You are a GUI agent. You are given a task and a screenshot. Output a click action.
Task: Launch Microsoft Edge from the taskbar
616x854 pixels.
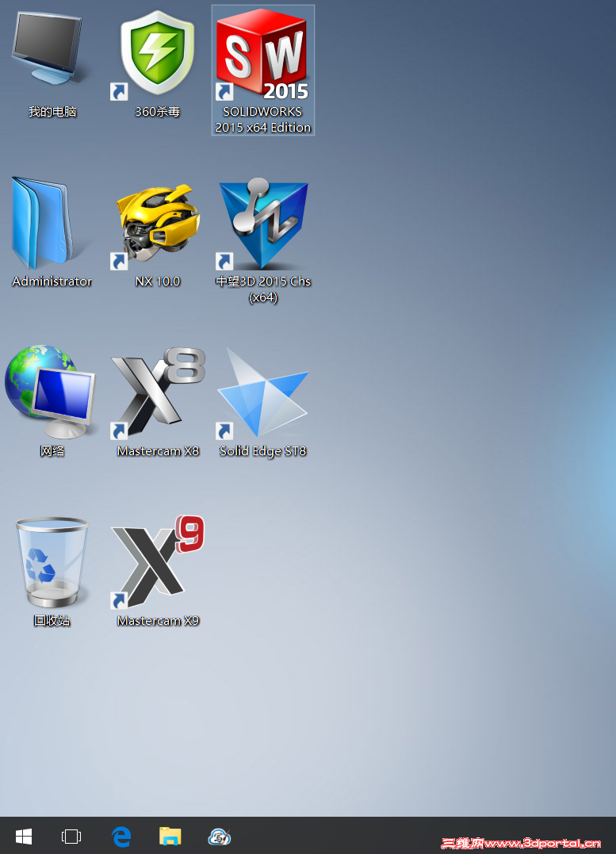click(121, 836)
